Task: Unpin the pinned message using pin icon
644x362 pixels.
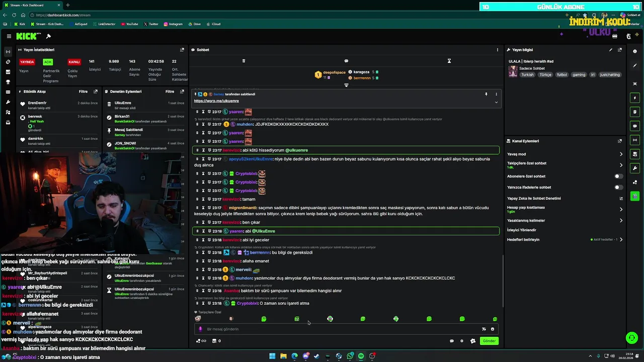Action: point(486,94)
